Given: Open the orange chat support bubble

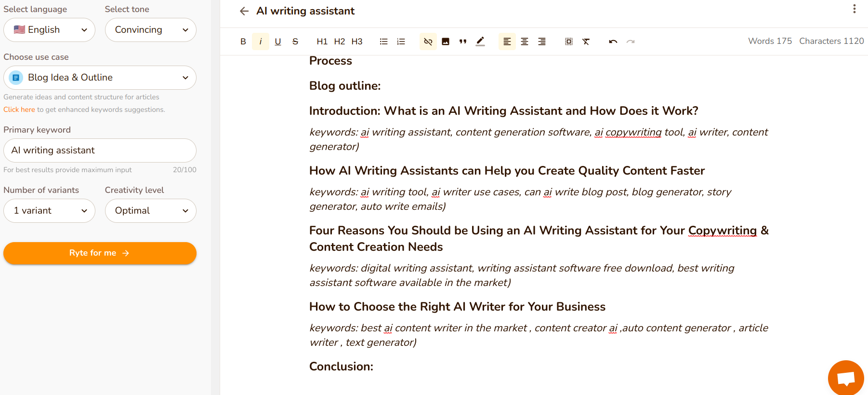Looking at the screenshot, I should click(846, 378).
